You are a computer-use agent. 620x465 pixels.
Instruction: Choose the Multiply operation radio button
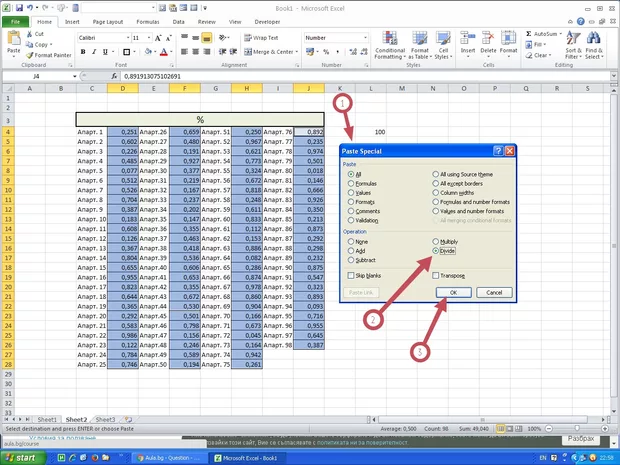435,241
